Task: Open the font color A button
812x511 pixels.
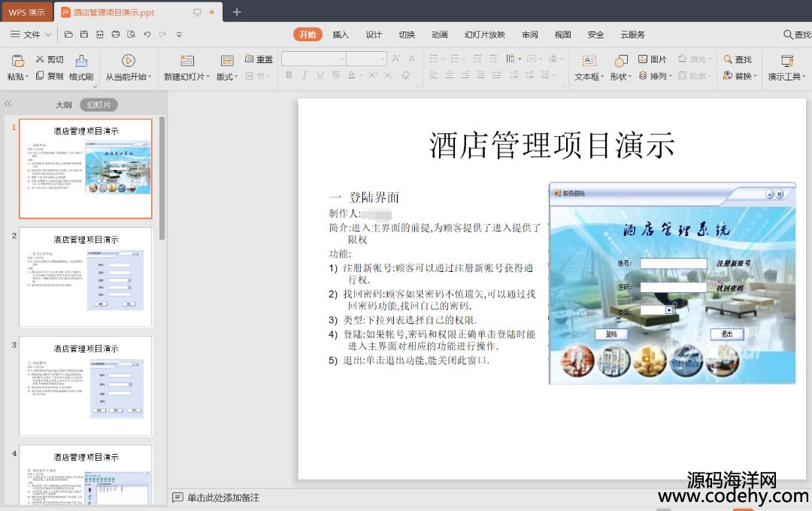Action: point(352,76)
